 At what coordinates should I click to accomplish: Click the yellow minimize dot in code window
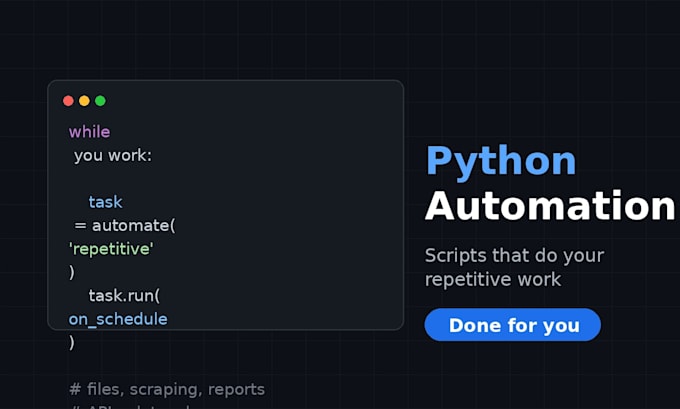pos(84,101)
